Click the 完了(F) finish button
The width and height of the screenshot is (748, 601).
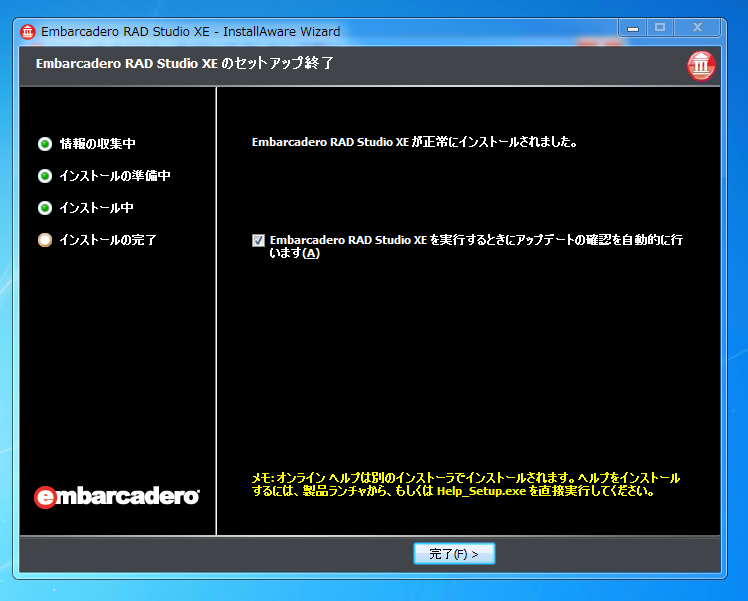coord(454,554)
